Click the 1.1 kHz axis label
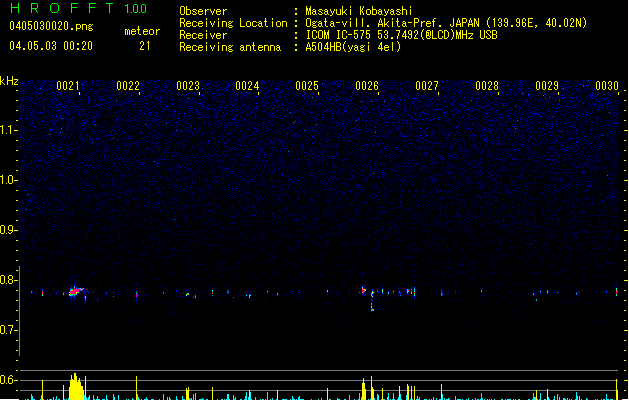Image resolution: width=629 pixels, height=400 pixels. pyautogui.click(x=8, y=130)
